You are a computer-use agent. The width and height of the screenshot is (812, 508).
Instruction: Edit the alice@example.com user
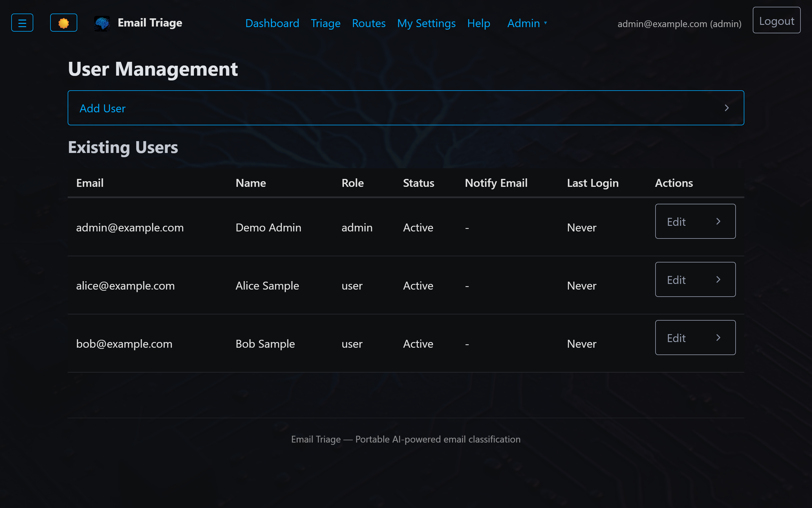695,279
